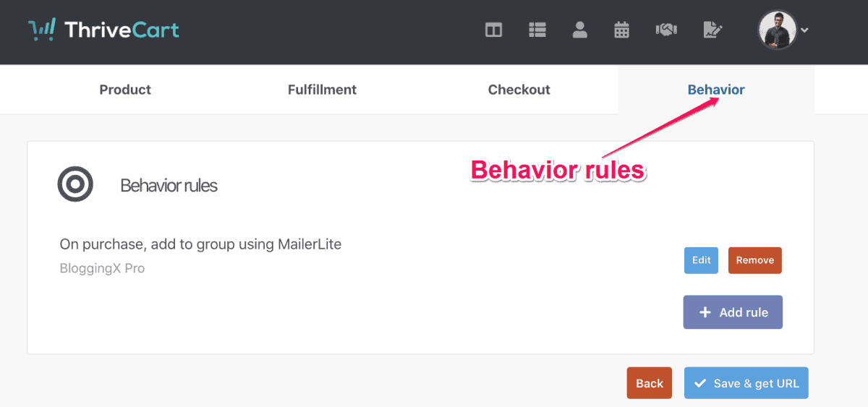Select the Behavior tab
The width and height of the screenshot is (868, 407).
coord(716,90)
